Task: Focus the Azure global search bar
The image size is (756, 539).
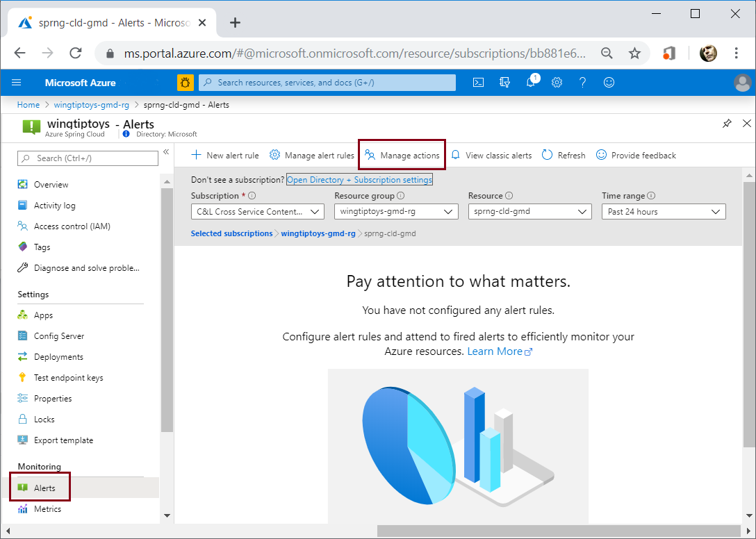Action: click(x=327, y=83)
